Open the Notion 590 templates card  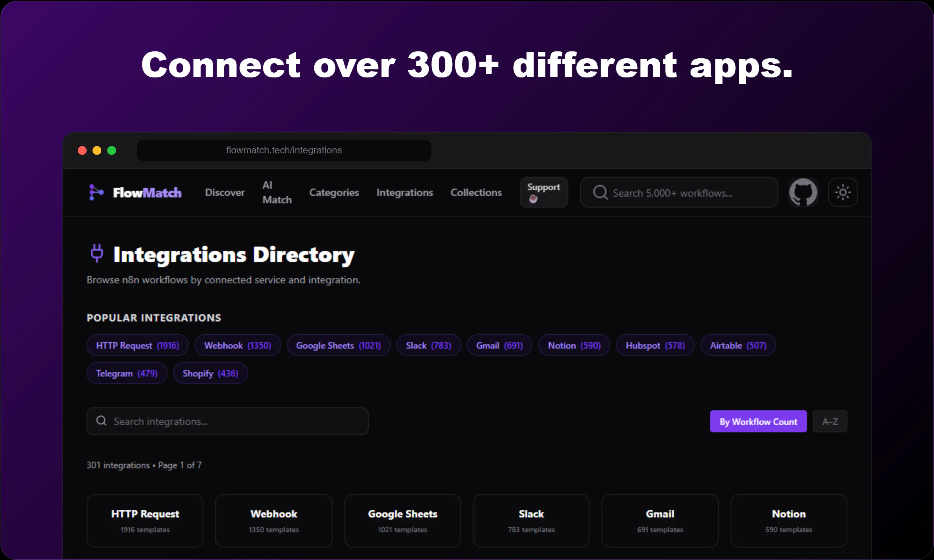(x=789, y=520)
